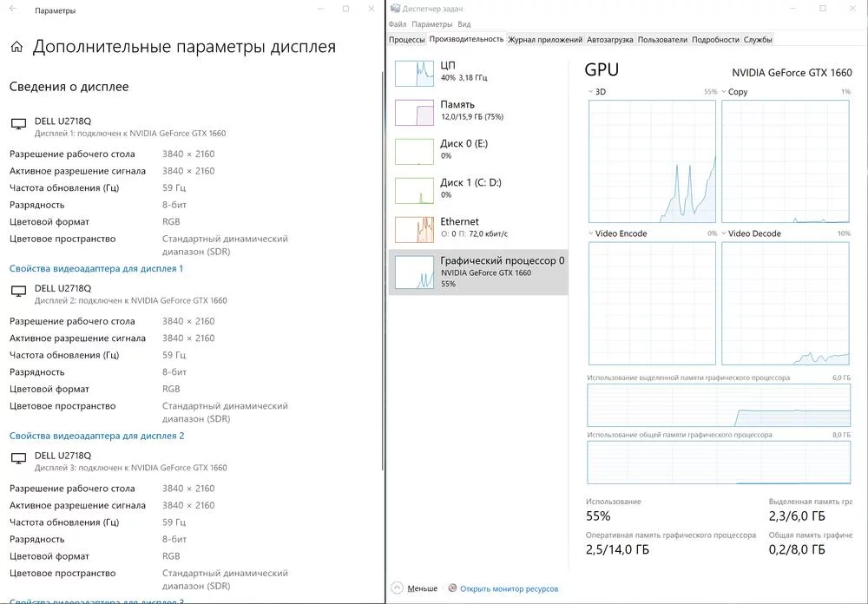Select the ЦП usage graph thumbnail

point(414,74)
